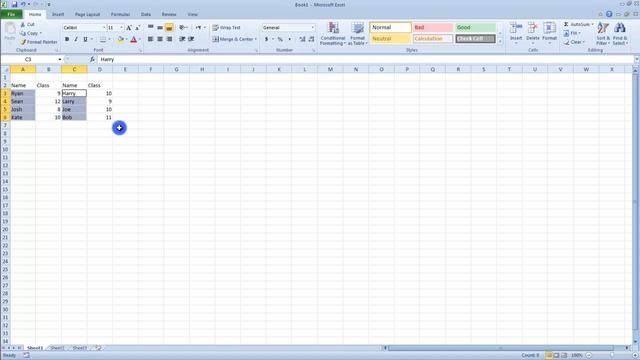Screen dimensions: 640x360
Task: Open the Borders dropdown
Action: coord(109,39)
